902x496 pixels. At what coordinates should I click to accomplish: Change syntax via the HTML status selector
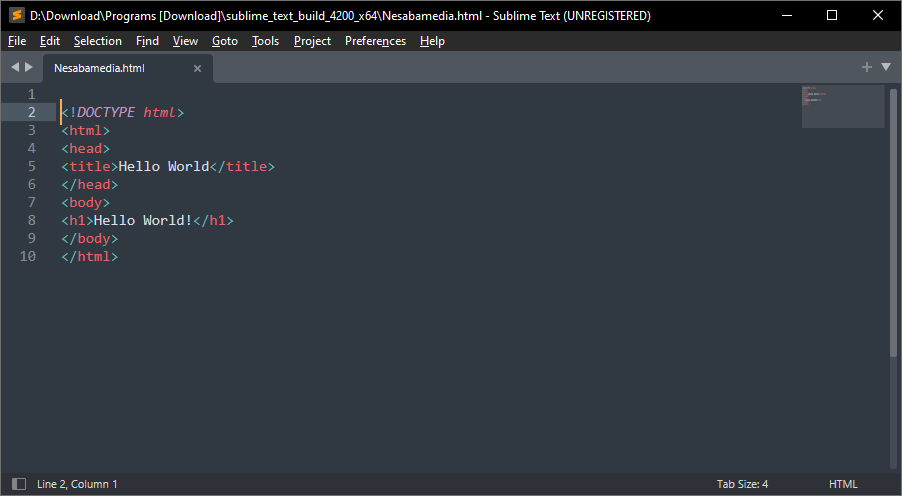843,484
